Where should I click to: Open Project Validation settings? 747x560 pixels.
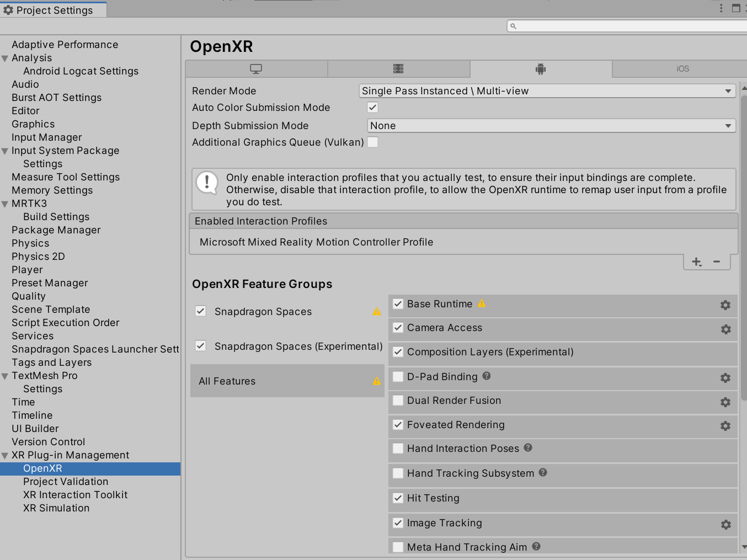(66, 482)
